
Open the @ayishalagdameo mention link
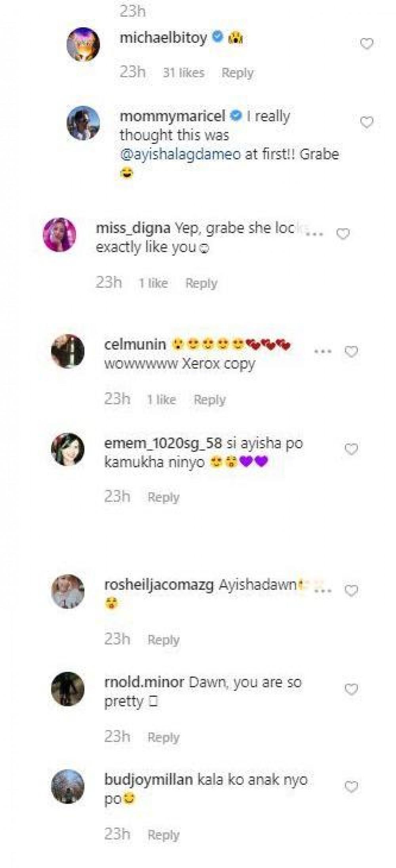(x=180, y=154)
